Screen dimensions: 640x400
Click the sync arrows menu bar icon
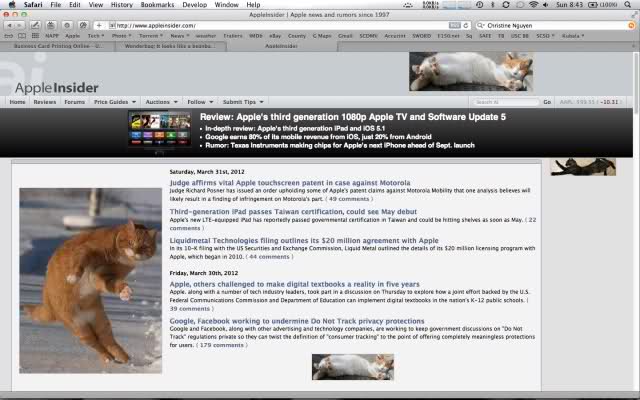click(x=506, y=5)
